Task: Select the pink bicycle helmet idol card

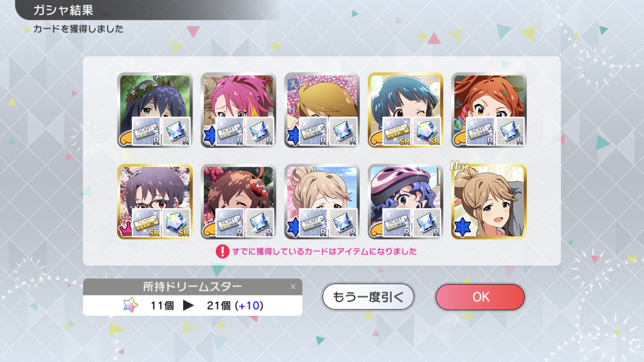Action: coord(406,202)
